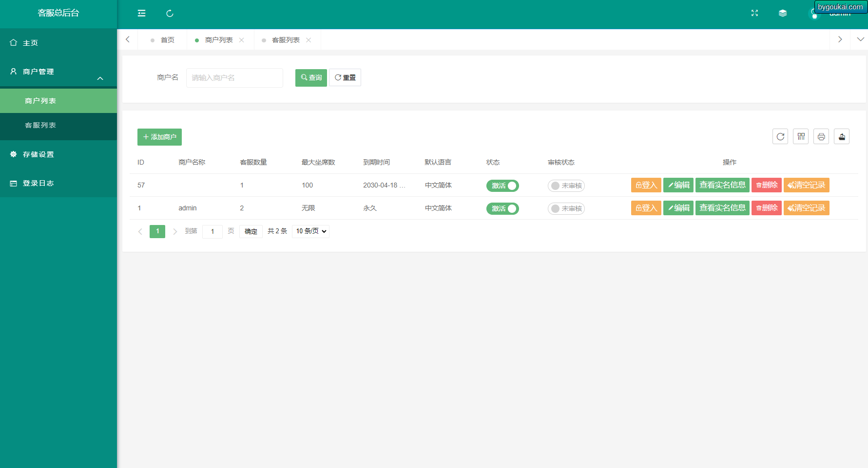Toggle the 未审核 audit switch for ID 57

point(566,186)
